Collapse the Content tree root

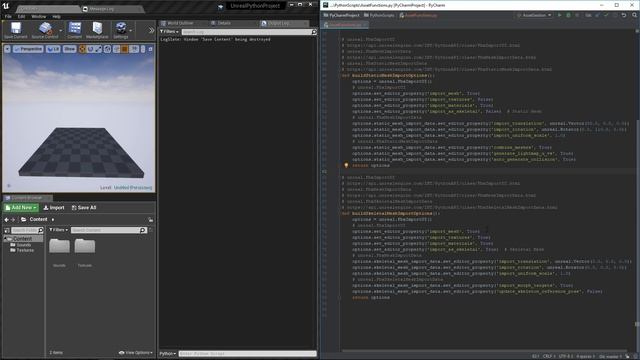pos(5,239)
